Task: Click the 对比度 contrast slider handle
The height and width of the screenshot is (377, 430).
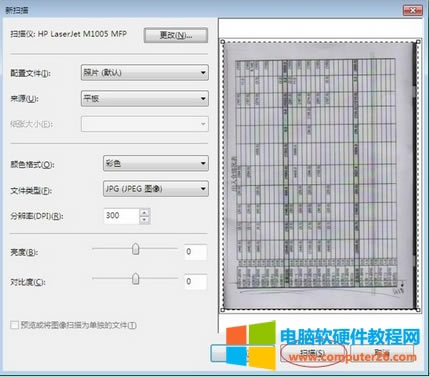Action: click(135, 279)
